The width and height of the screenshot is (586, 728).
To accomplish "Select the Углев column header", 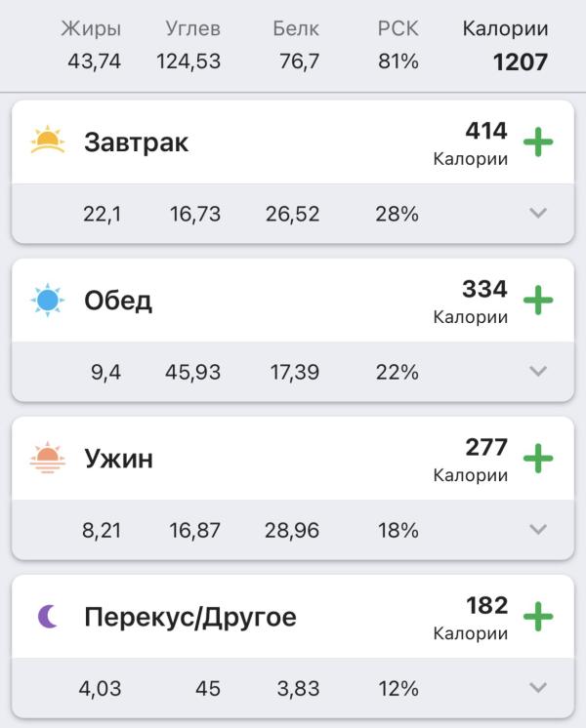I will 188,29.
